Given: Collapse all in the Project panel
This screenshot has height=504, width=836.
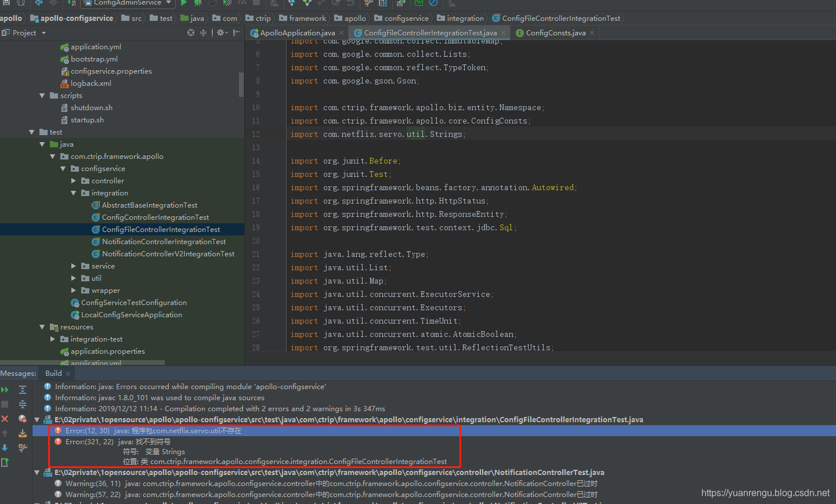Looking at the screenshot, I should (x=203, y=33).
